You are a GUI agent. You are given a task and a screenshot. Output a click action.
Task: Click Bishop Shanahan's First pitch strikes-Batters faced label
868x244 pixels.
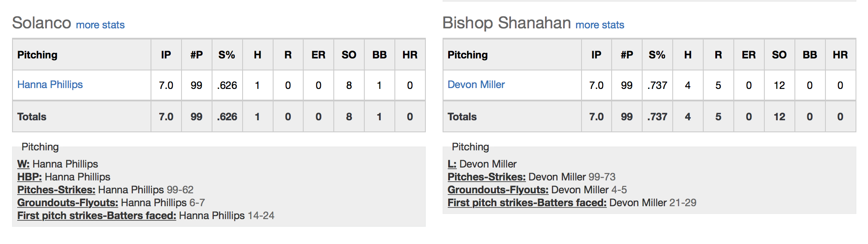(x=527, y=203)
